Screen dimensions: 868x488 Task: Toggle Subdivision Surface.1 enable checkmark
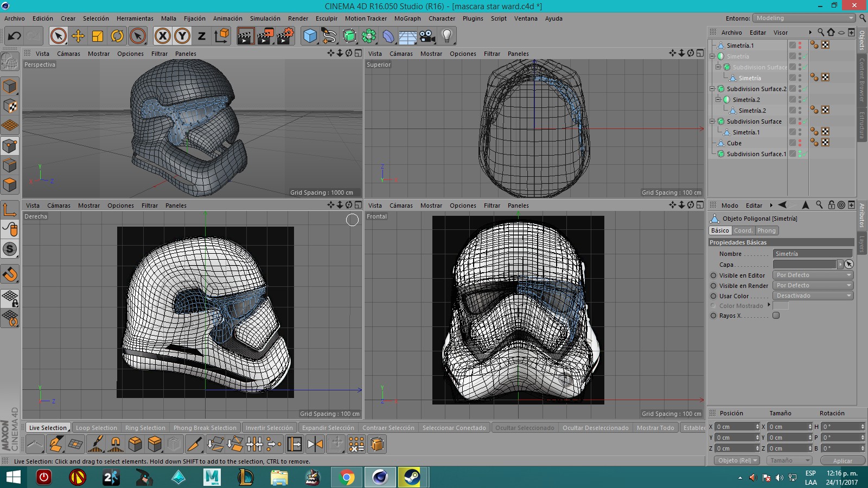pyautogui.click(x=804, y=154)
